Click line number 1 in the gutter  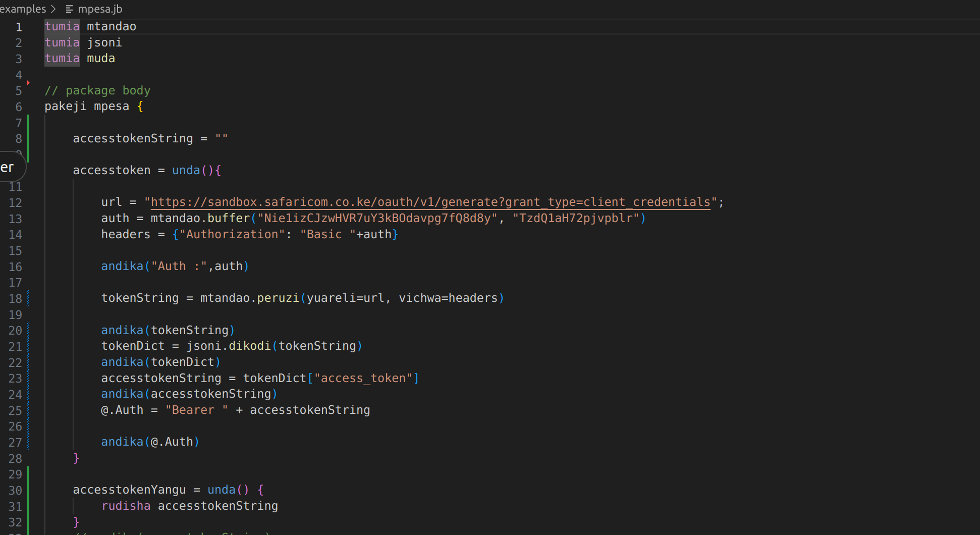[19, 27]
